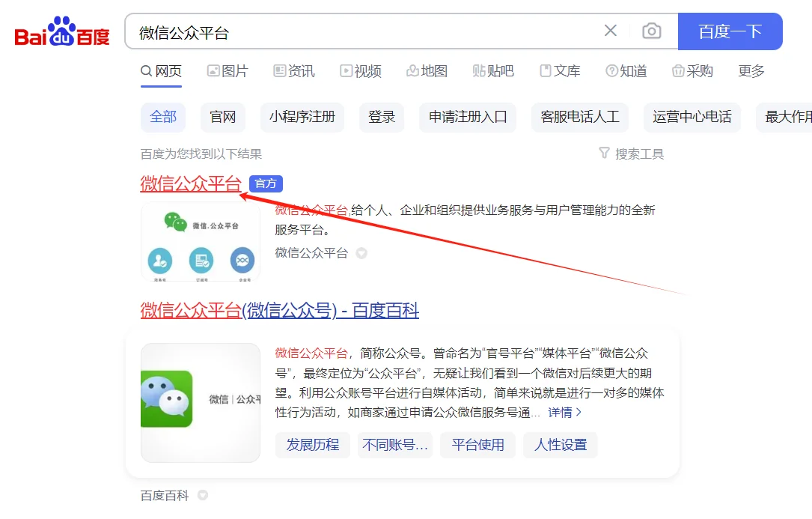Click the 百度一下 search button
The width and height of the screenshot is (812, 519).
pos(730,31)
